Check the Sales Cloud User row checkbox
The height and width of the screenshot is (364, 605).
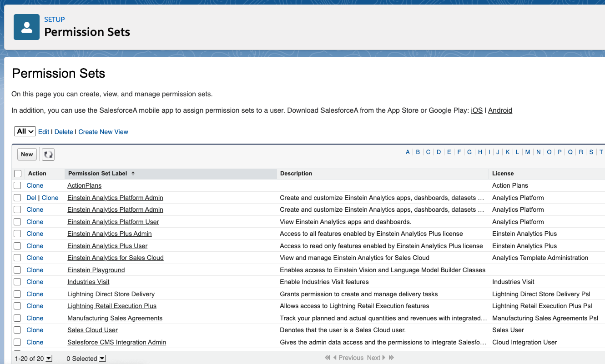[17, 330]
